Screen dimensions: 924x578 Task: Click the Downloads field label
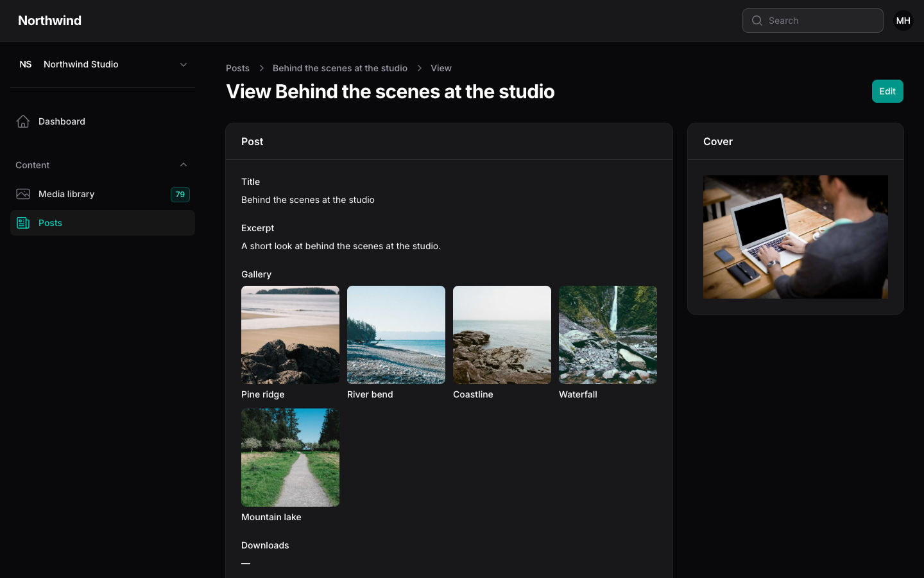[265, 545]
